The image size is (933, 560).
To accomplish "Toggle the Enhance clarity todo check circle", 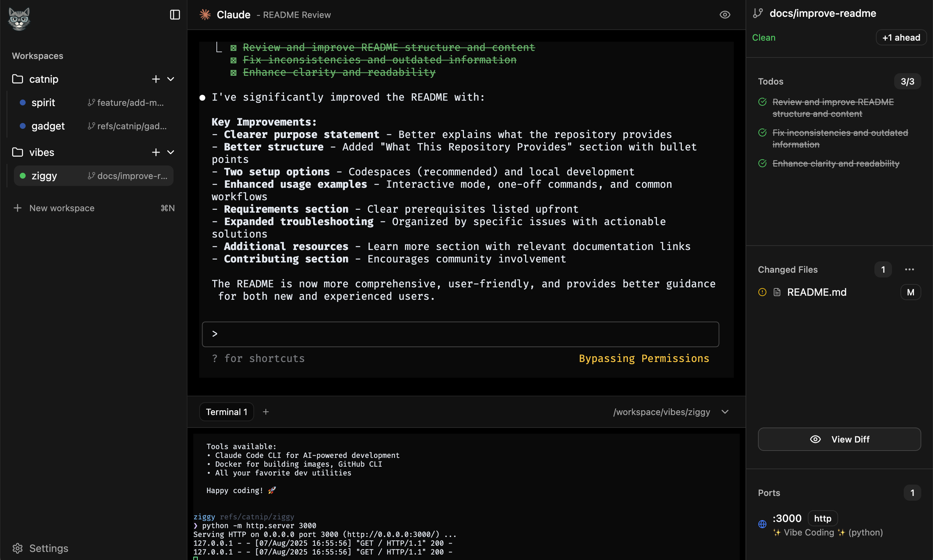I will coord(762,163).
